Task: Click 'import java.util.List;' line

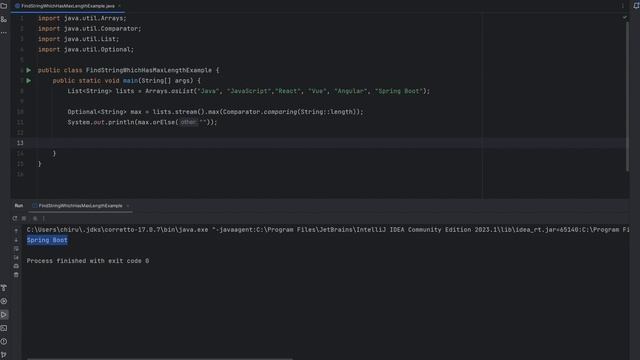Action: (x=78, y=39)
